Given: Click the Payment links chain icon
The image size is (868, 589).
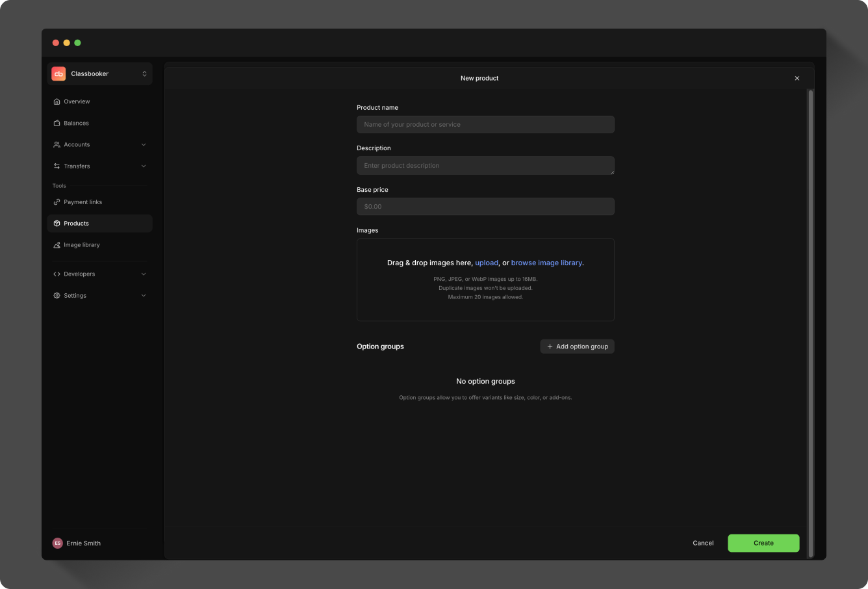Looking at the screenshot, I should click(x=57, y=202).
